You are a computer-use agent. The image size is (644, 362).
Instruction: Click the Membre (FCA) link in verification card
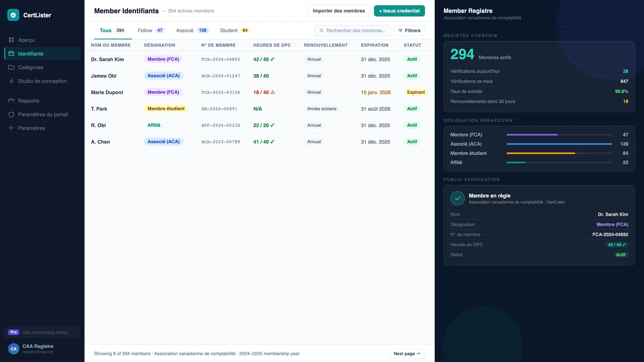[x=612, y=224]
